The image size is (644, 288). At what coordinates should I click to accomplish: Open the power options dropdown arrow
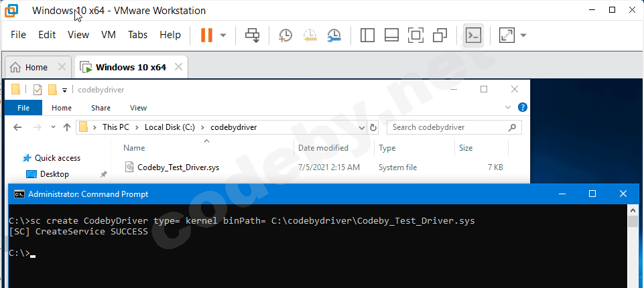(x=223, y=35)
